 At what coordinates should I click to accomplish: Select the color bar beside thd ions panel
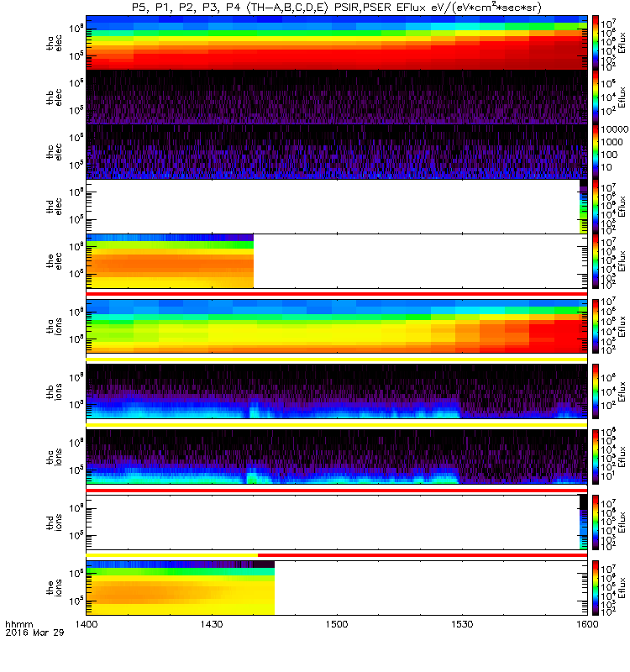click(x=596, y=522)
